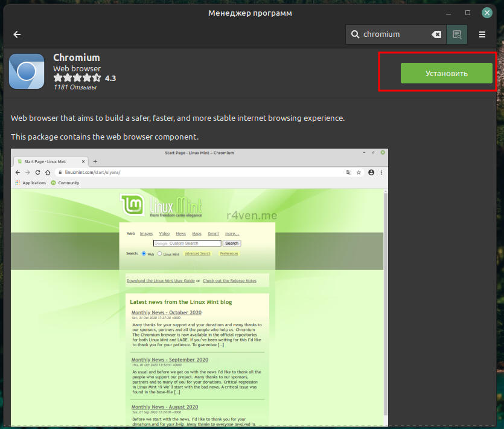504x429 pixels.
Task: Select the 'Web' radio button in preview
Action: pos(144,254)
